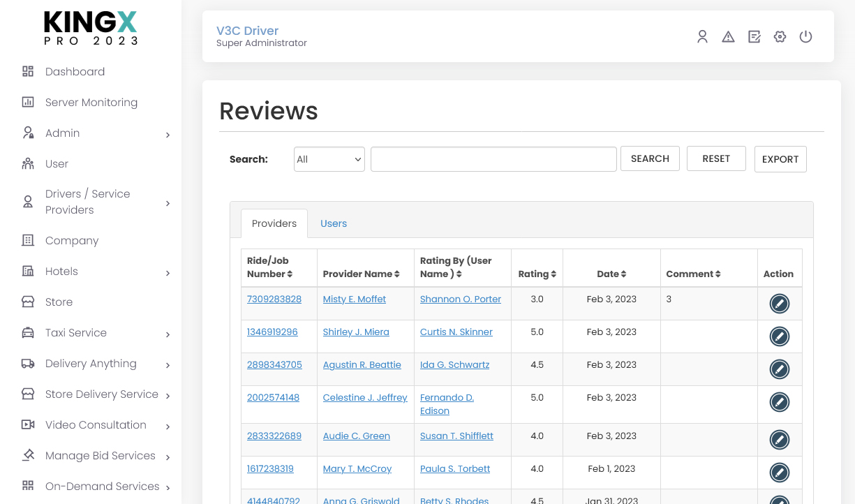This screenshot has height=504, width=855.
Task: Edit review for ride 2002574148
Action: tap(780, 402)
